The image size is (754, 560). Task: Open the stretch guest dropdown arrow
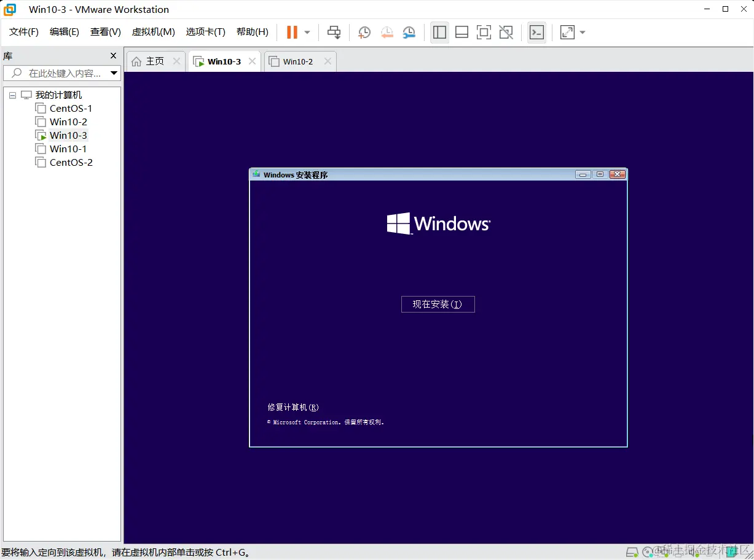pyautogui.click(x=583, y=33)
